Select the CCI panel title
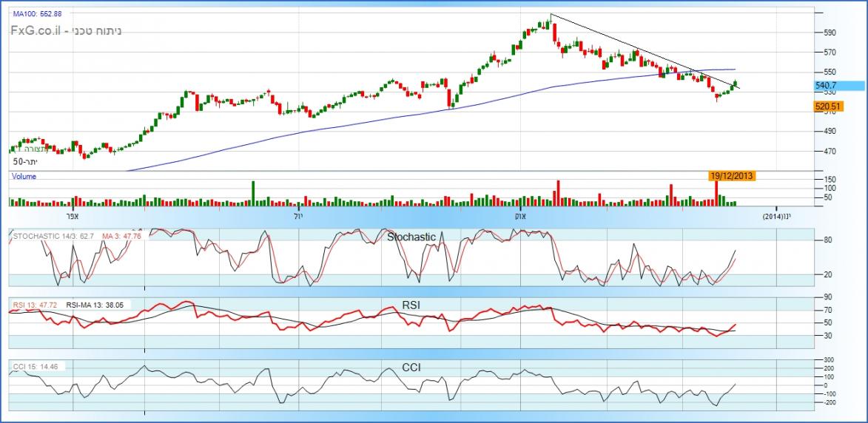868x423 pixels. pos(411,366)
